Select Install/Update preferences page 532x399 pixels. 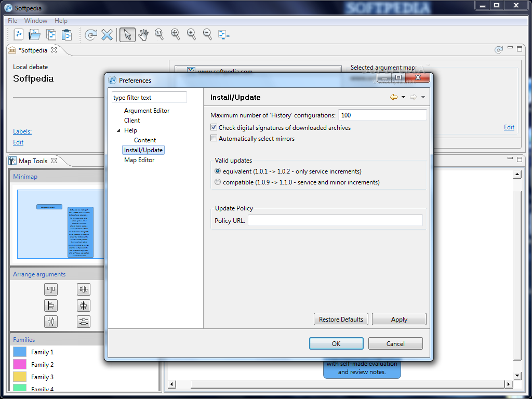click(x=143, y=150)
